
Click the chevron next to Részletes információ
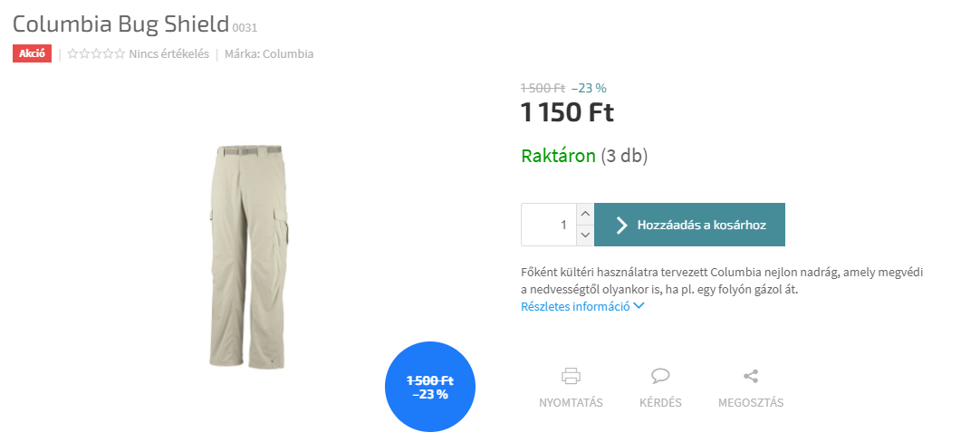(639, 306)
